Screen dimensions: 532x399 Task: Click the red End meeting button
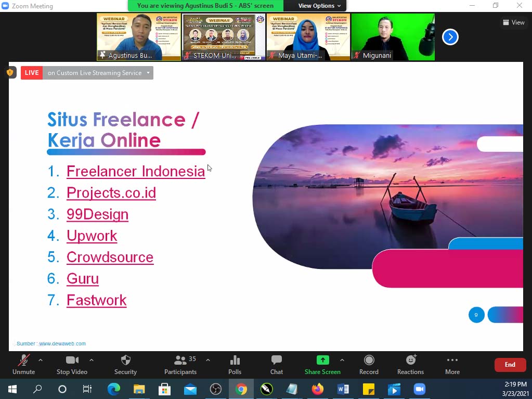pyautogui.click(x=510, y=365)
